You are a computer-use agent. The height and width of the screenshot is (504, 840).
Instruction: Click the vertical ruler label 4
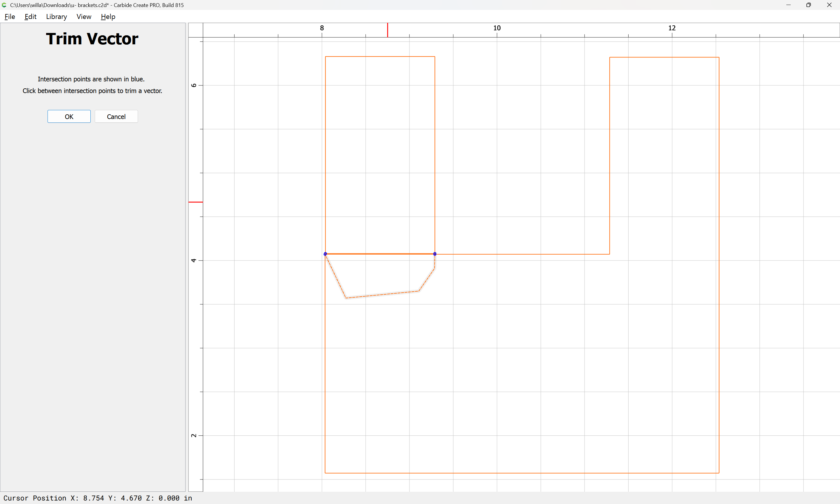pyautogui.click(x=194, y=260)
